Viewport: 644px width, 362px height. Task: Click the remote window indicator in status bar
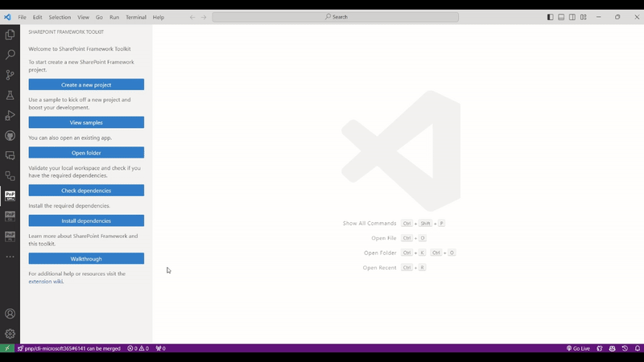(7, 348)
